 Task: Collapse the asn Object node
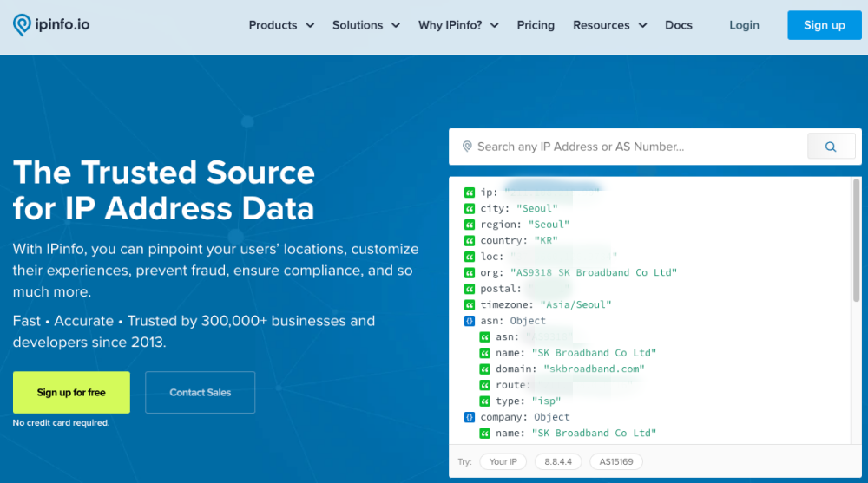[x=470, y=321]
